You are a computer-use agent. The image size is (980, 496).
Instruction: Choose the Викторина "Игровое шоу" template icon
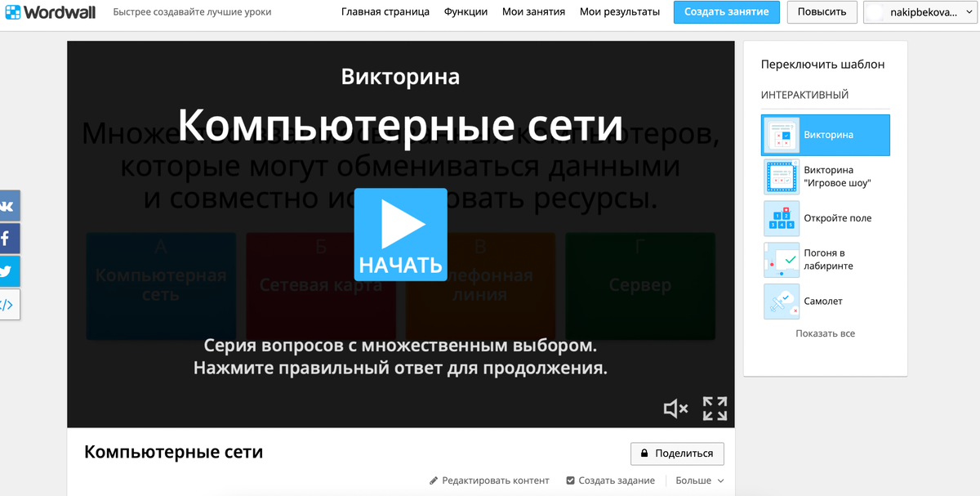pyautogui.click(x=782, y=177)
